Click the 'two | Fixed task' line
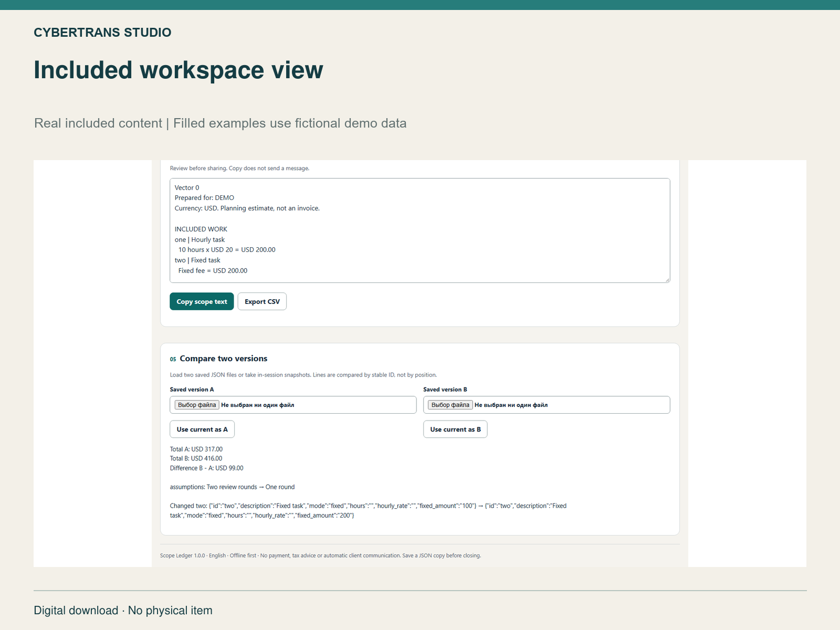 [x=197, y=260]
